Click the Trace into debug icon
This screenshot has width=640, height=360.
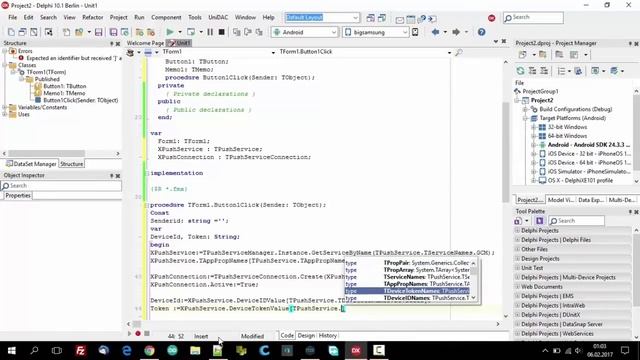(236, 32)
